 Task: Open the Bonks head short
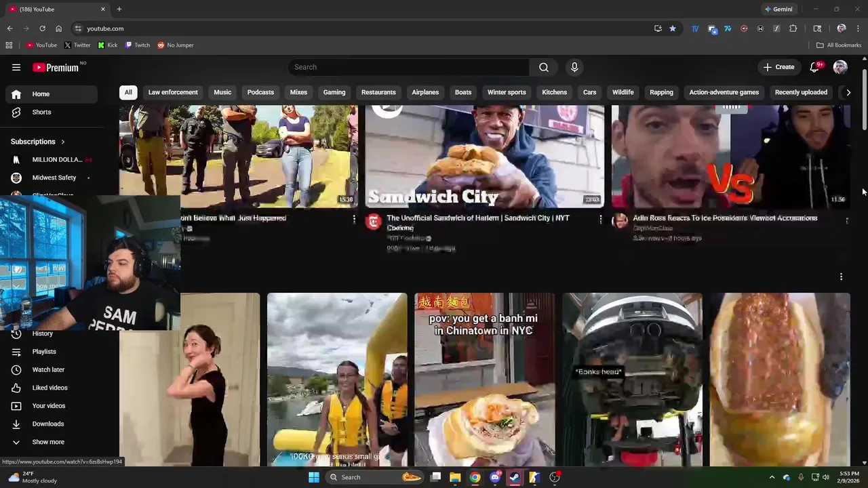(632, 380)
